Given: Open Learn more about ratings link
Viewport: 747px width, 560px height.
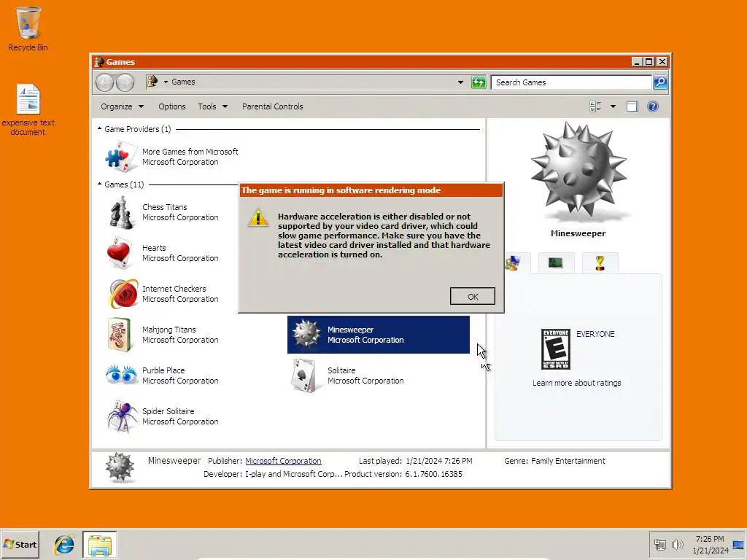Looking at the screenshot, I should [x=576, y=383].
